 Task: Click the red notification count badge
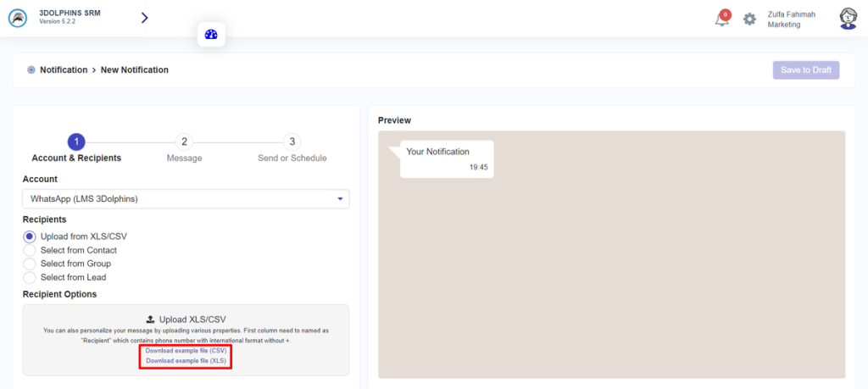[x=726, y=14]
